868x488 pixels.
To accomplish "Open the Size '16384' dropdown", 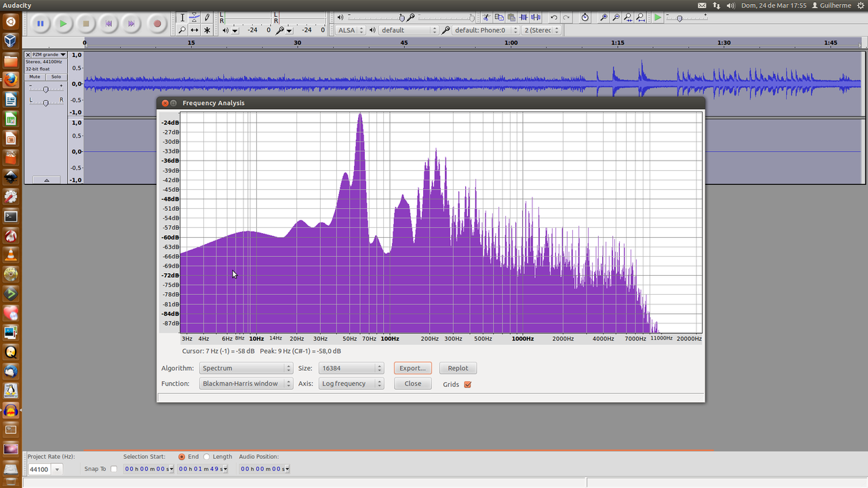I will [x=351, y=368].
